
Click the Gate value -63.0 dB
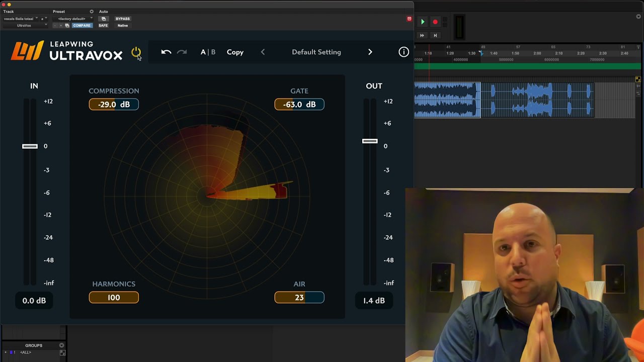(x=299, y=104)
